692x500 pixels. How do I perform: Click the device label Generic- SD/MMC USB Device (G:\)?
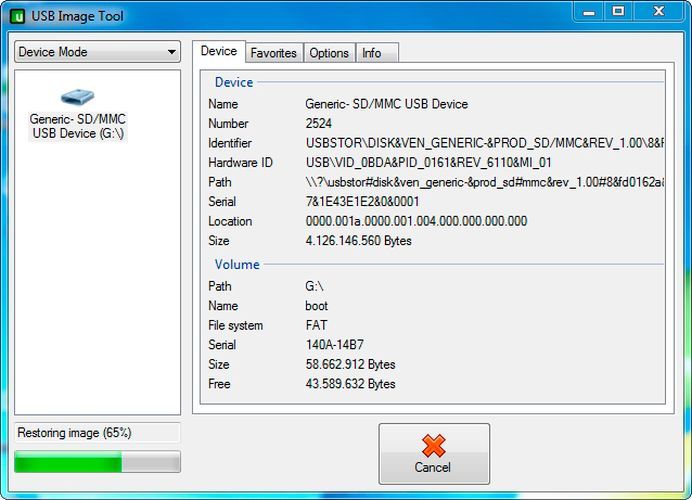coord(78,126)
